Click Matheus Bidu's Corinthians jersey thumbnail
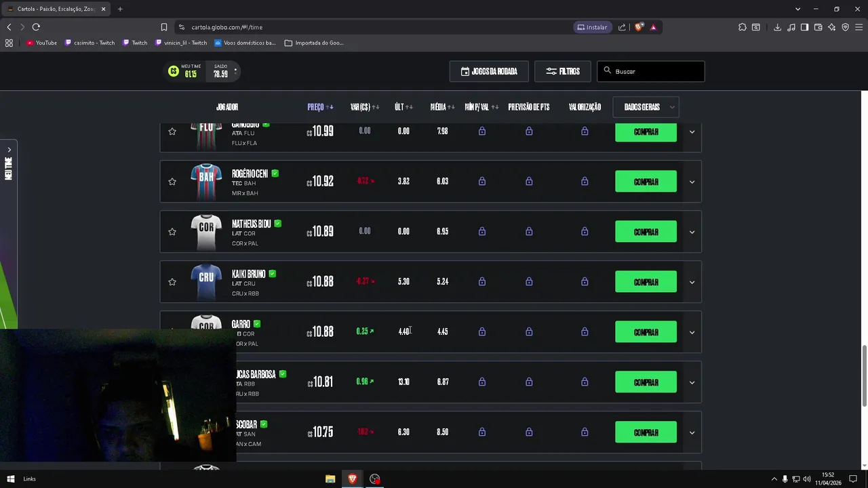The image size is (868, 488). coord(206,232)
